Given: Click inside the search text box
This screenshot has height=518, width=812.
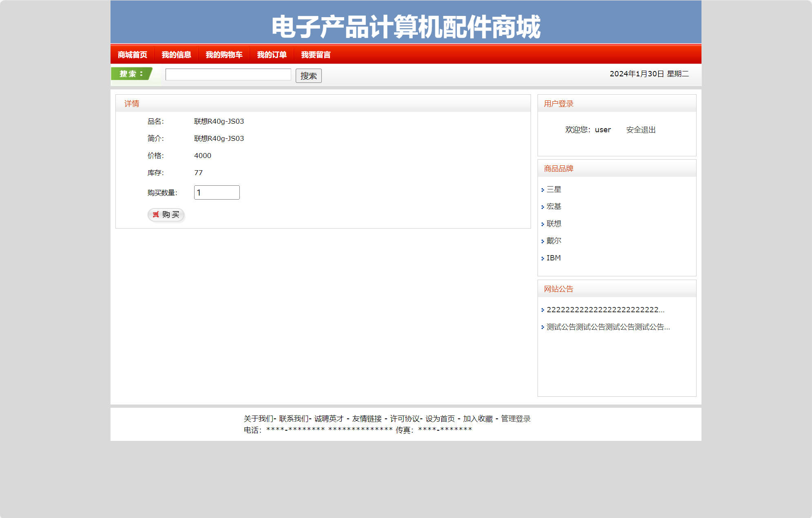Looking at the screenshot, I should pyautogui.click(x=228, y=75).
